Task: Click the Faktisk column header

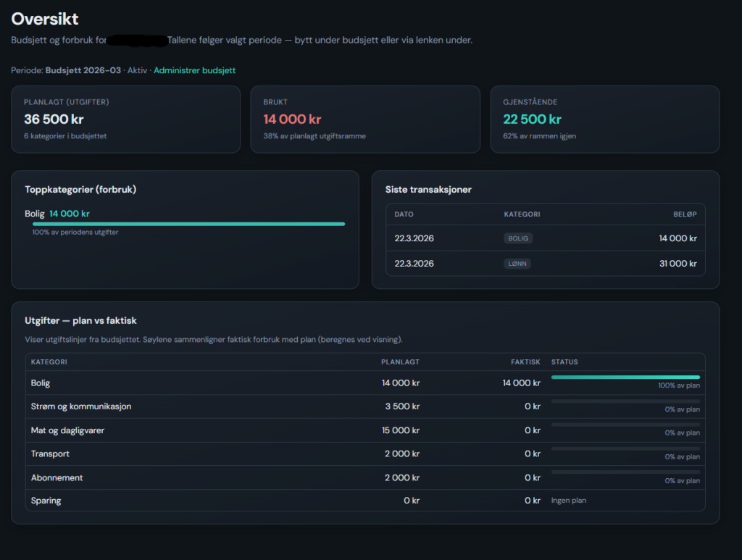Action: (525, 362)
